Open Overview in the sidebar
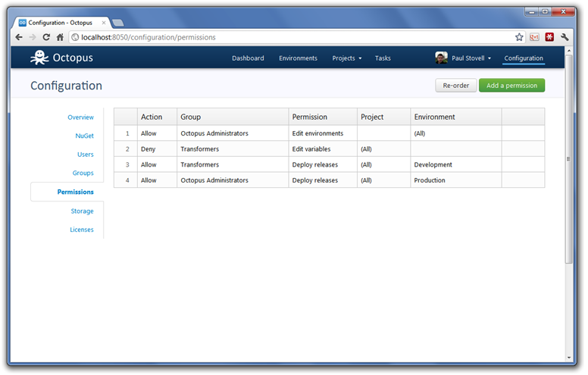 pos(80,117)
